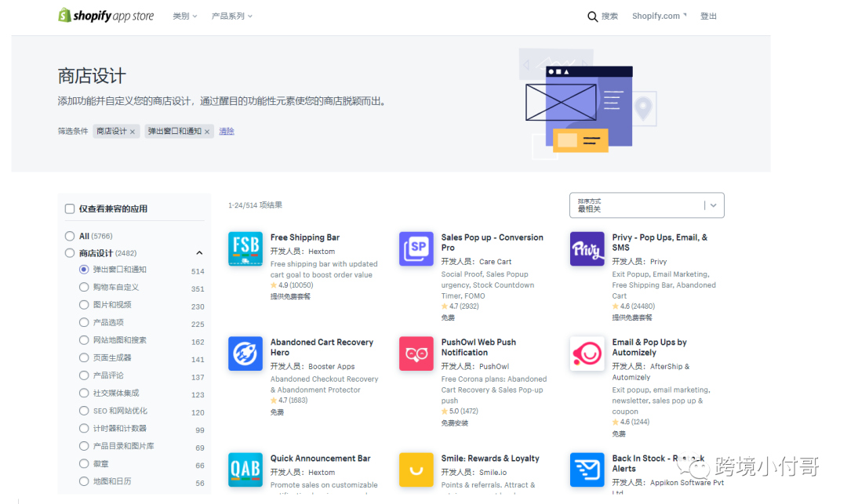The image size is (847, 504).
Task: Select the 产品评论 radio button
Action: [x=84, y=375]
